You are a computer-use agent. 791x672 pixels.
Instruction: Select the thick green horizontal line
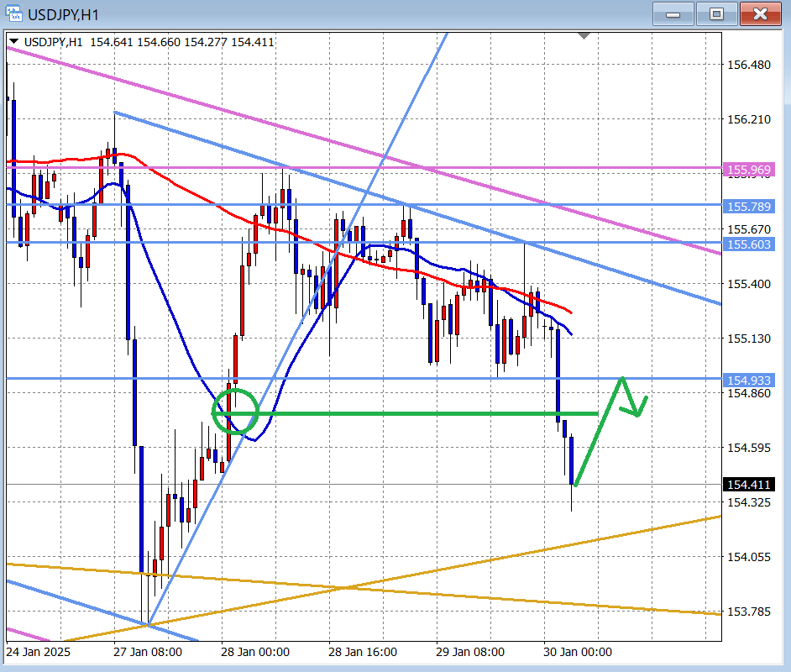coord(420,413)
